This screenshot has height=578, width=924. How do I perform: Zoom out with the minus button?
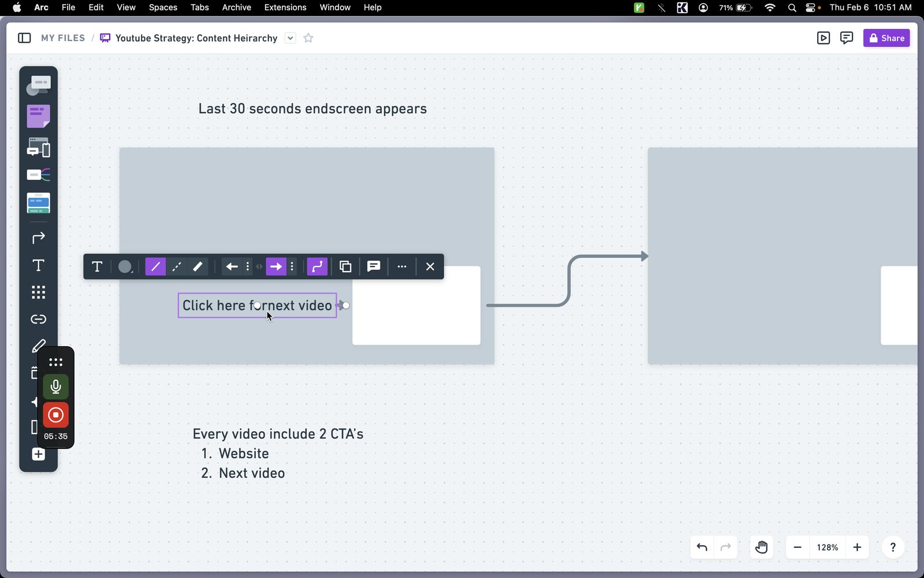(x=798, y=547)
